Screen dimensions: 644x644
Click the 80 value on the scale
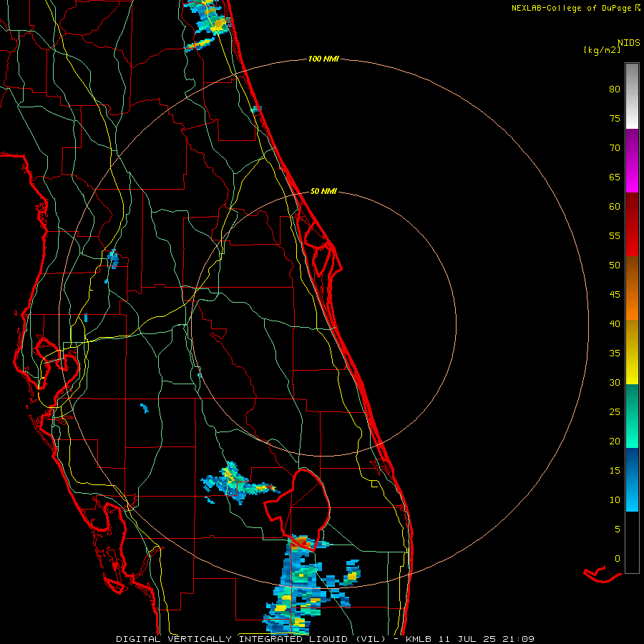[615, 89]
